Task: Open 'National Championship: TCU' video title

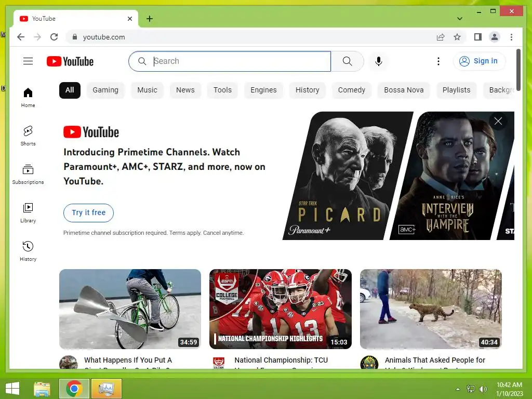Action: pos(281,360)
